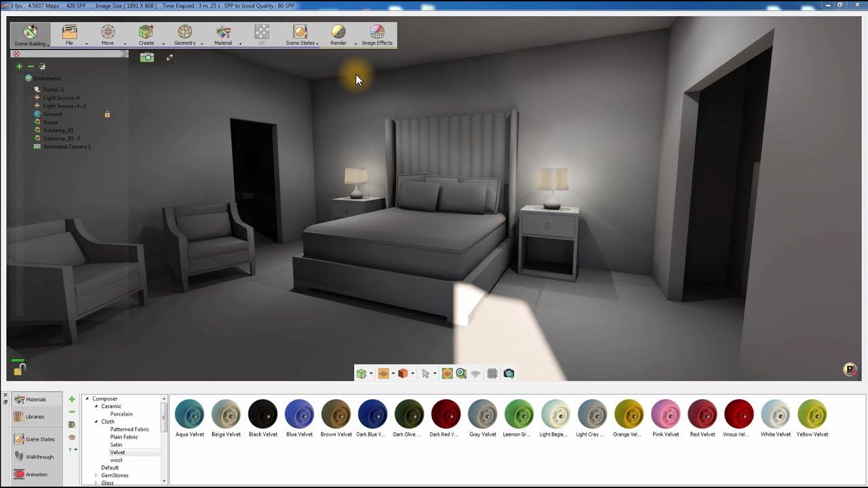Click the expand arrows icon beside camera
Image resolution: width=868 pixels, height=488 pixels.
pyautogui.click(x=170, y=58)
